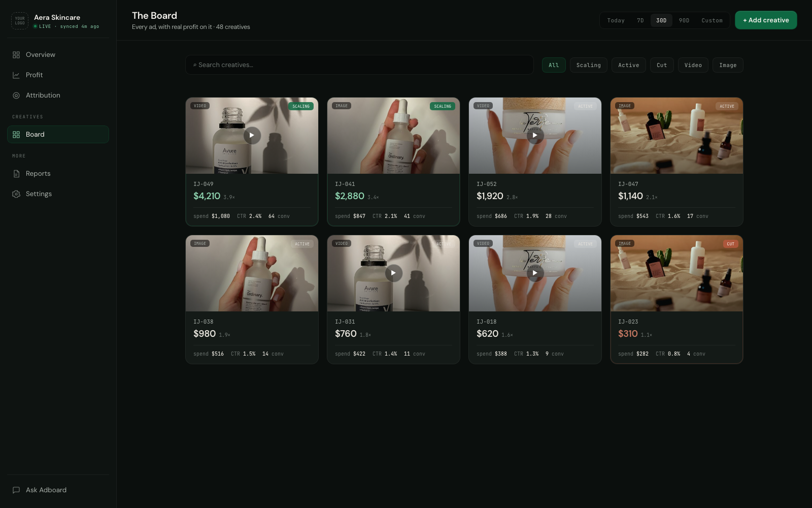
Task: Show only Image creatives
Action: click(728, 65)
